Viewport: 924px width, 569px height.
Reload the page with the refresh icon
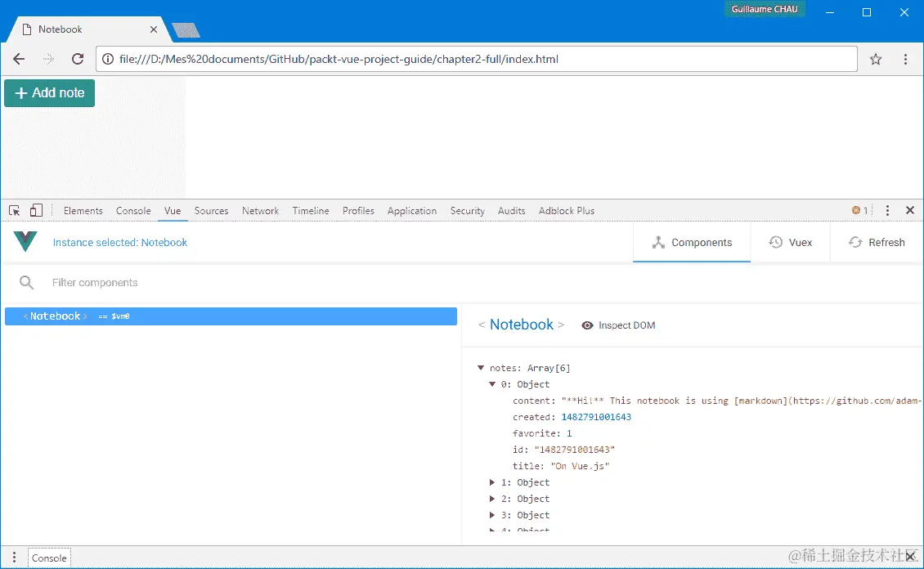[77, 59]
